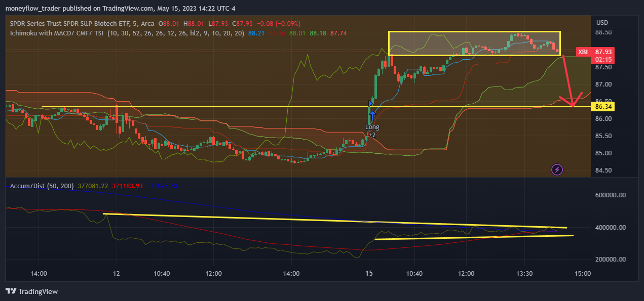Click the Long +2 trade label
This screenshot has width=644, height=301.
[x=372, y=131]
